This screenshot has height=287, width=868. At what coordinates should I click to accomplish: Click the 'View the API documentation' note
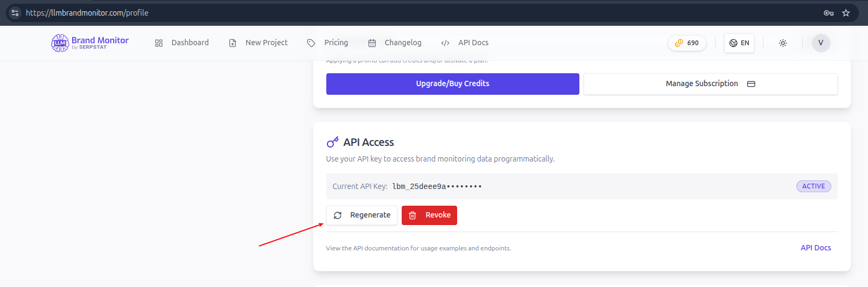[x=418, y=248]
